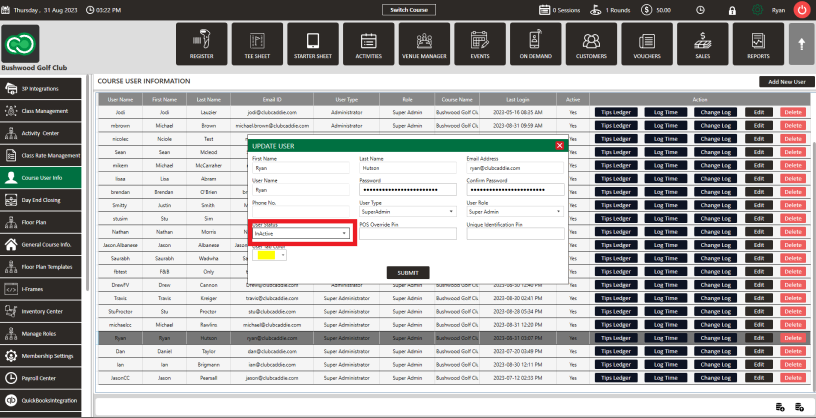
Task: Click the Confirm Password field
Action: coord(515,190)
